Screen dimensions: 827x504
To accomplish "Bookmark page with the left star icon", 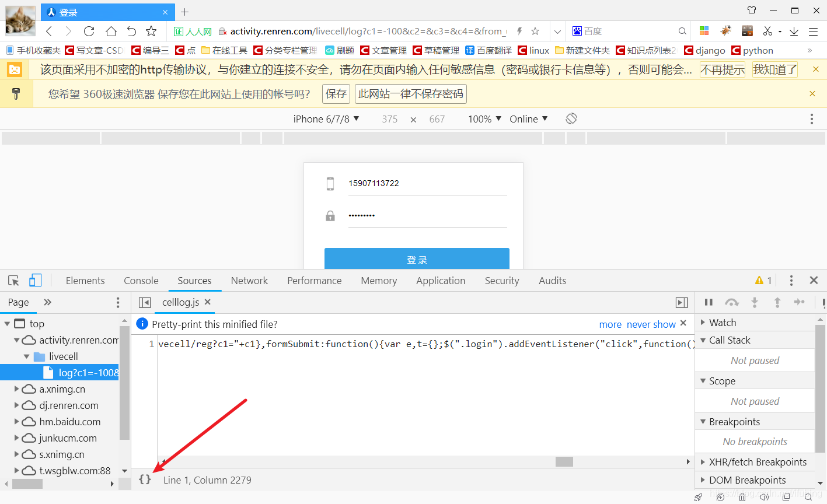I will coord(151,32).
